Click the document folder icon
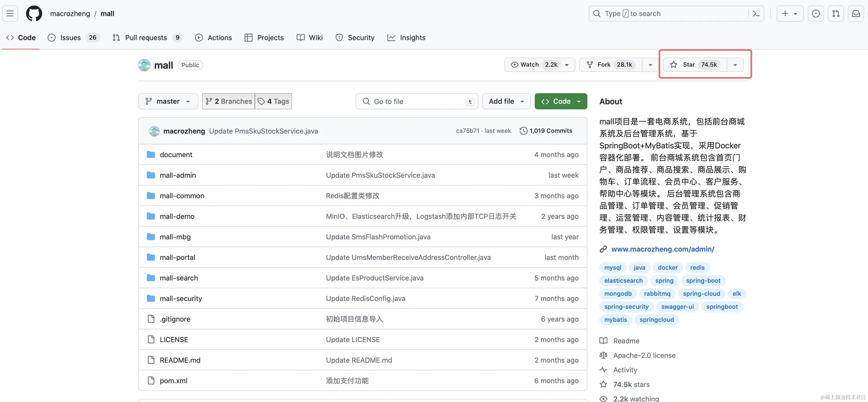The width and height of the screenshot is (868, 402). [x=151, y=155]
